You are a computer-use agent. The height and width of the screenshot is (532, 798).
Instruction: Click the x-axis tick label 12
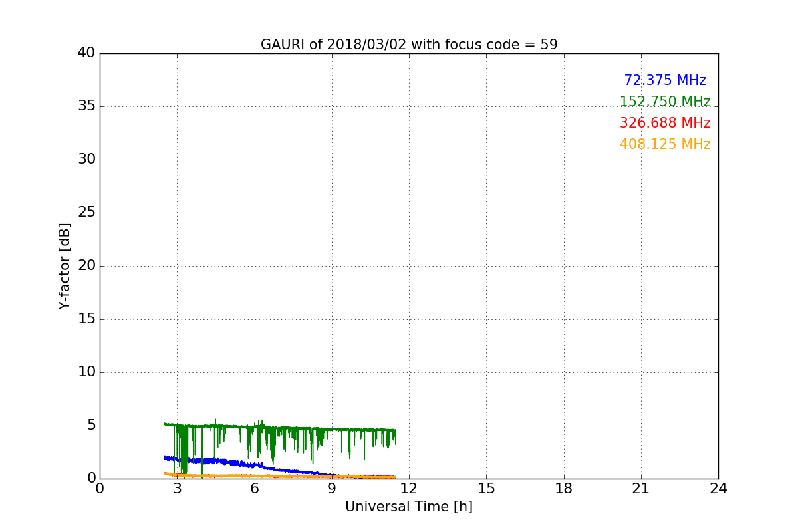409,489
